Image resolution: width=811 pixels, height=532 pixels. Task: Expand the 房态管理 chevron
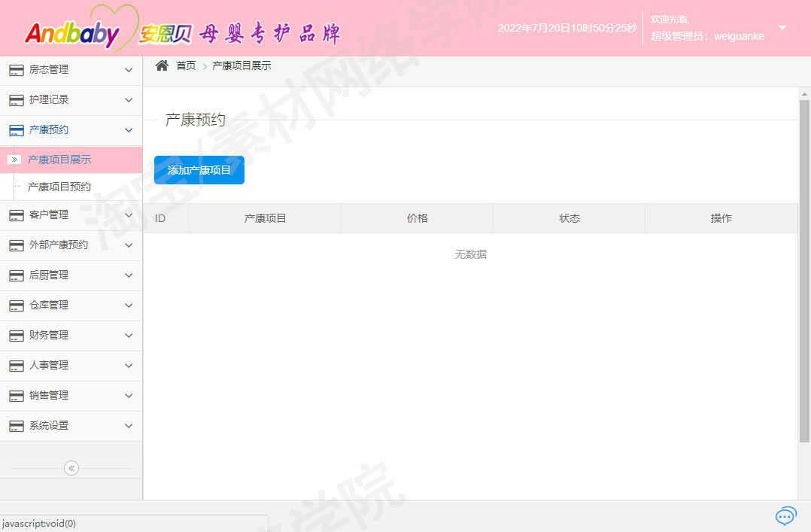[129, 70]
